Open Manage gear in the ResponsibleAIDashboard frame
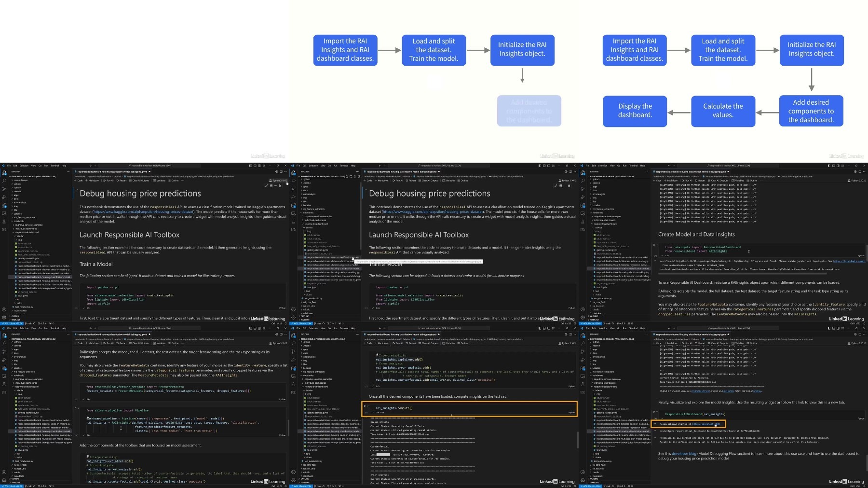868x488 pixels. point(583,480)
